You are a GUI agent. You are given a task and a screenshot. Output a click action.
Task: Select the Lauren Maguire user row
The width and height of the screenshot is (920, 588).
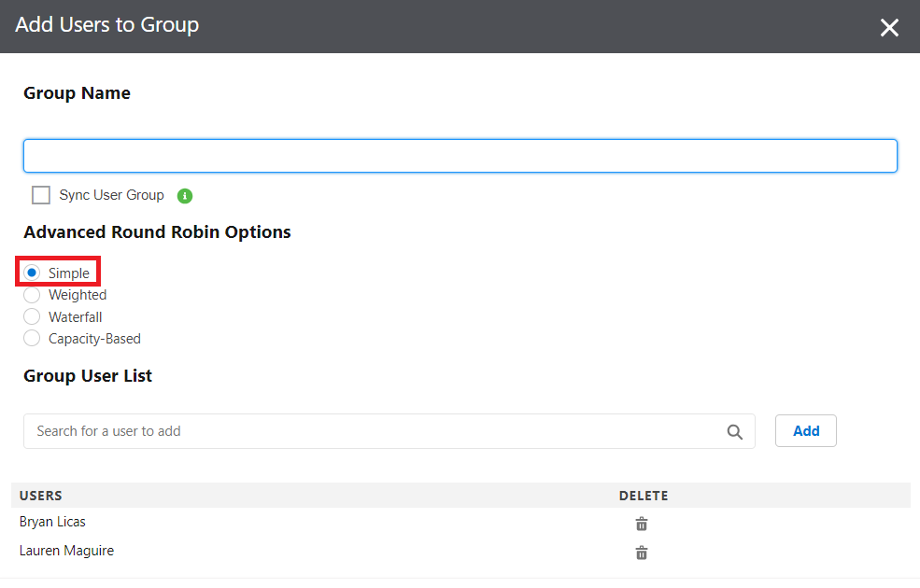point(460,551)
